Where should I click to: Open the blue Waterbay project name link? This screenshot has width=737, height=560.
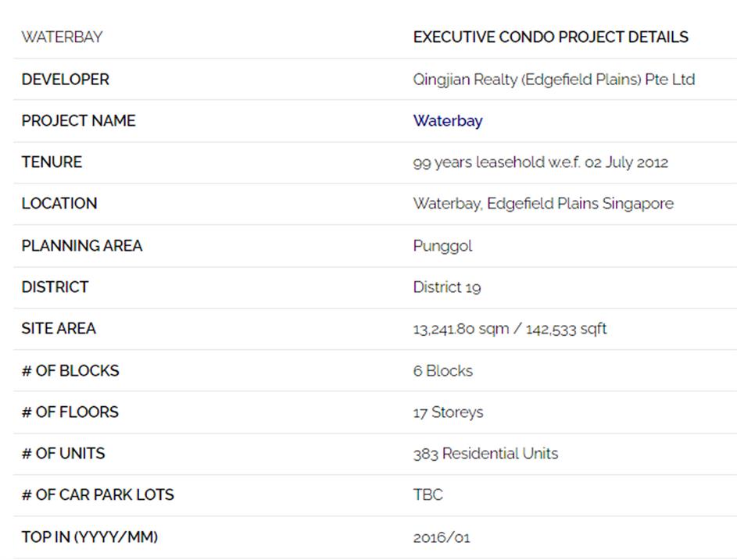pos(448,121)
